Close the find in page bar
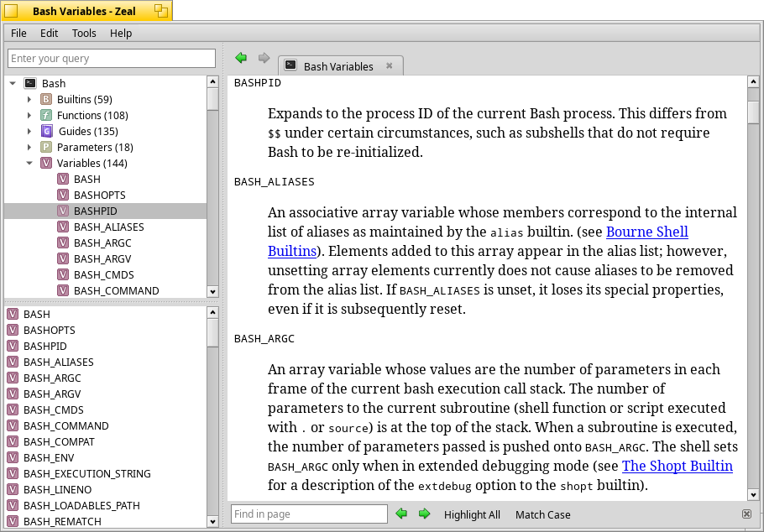This screenshot has height=532, width=764. [746, 514]
